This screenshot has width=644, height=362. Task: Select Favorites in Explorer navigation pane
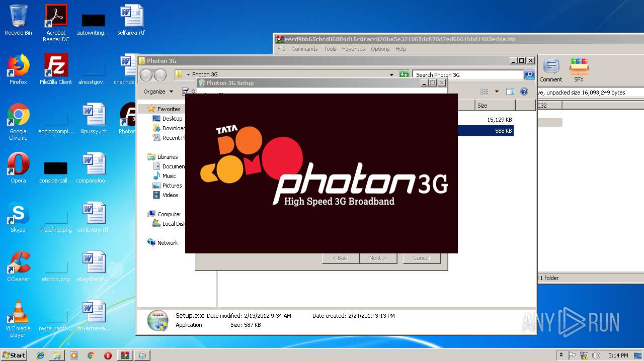[x=169, y=109]
